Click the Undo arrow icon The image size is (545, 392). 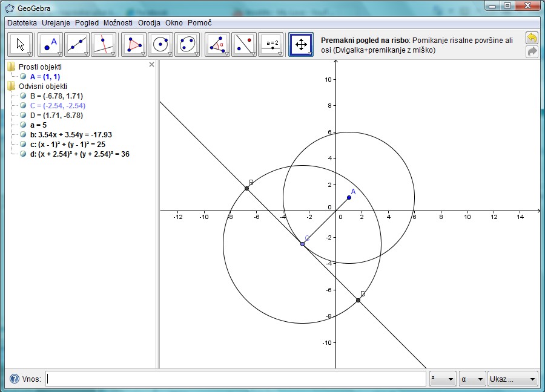pos(532,38)
